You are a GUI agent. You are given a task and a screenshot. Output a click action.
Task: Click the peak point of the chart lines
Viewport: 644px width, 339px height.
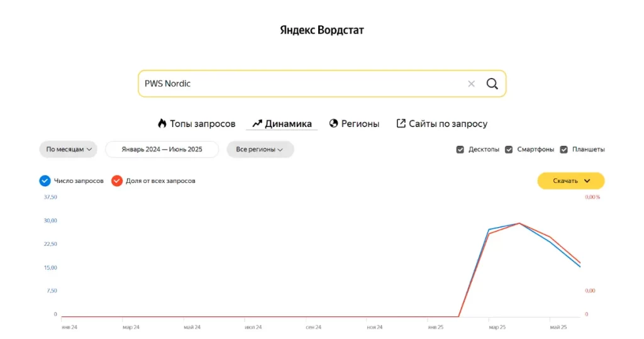click(519, 223)
